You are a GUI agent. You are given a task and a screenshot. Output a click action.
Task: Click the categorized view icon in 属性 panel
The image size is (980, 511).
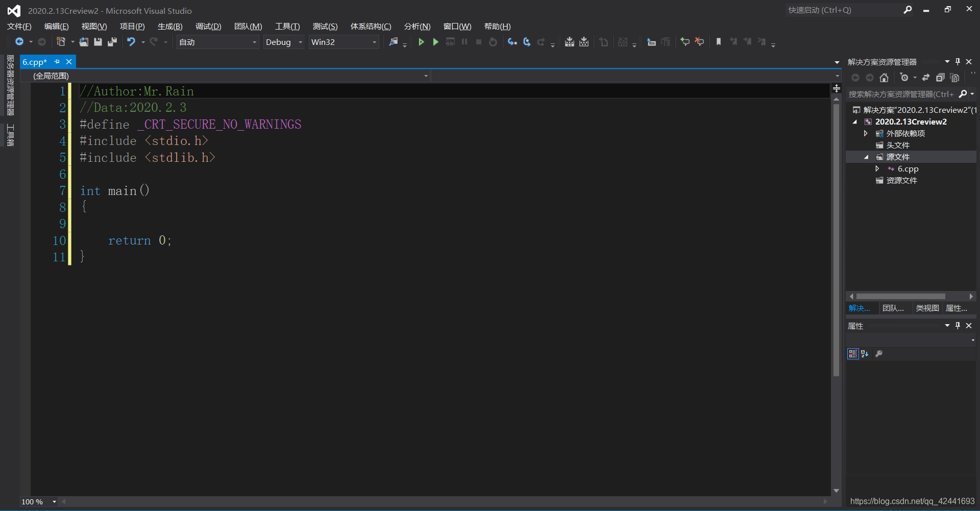853,354
